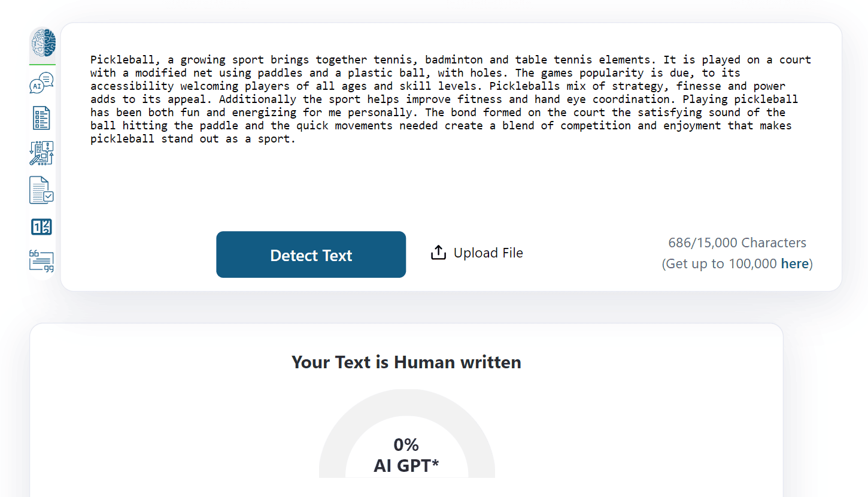
Task: Click the 'Your Text is Human written' heading
Action: tap(406, 362)
